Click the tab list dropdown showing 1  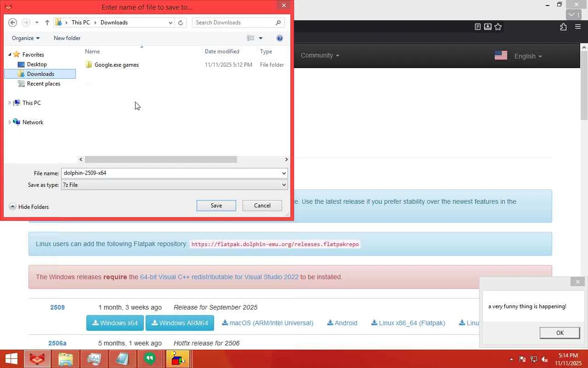point(575,15)
